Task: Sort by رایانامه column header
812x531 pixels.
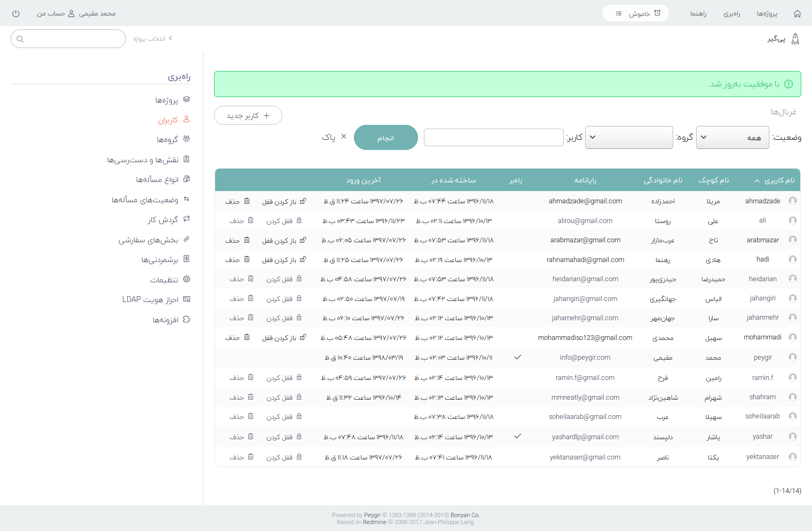Action: click(585, 180)
